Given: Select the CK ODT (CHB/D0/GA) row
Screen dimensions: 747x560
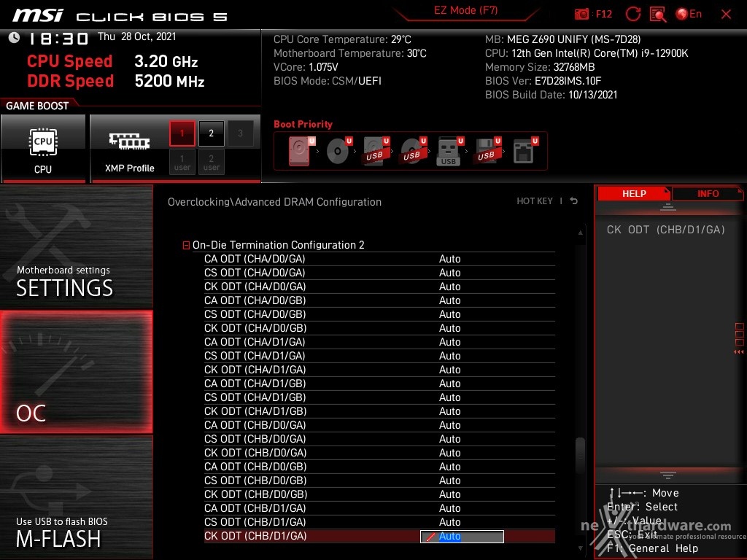Looking at the screenshot, I should pyautogui.click(x=379, y=453).
